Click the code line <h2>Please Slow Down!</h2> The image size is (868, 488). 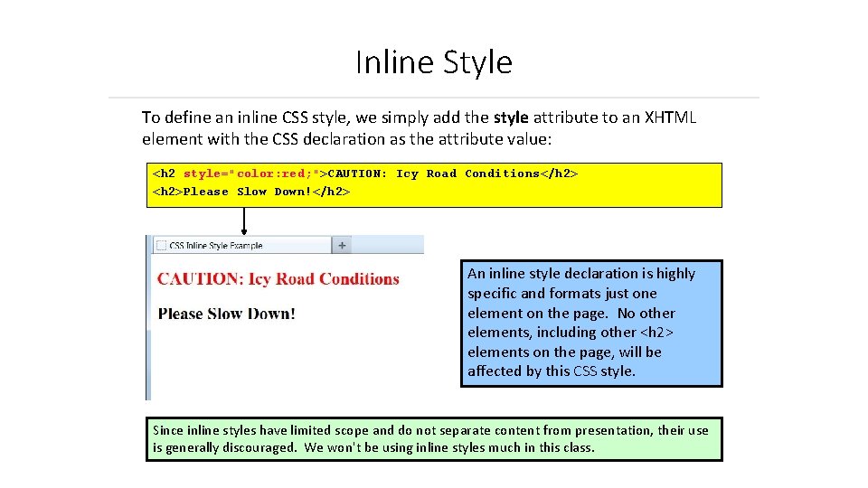[251, 192]
